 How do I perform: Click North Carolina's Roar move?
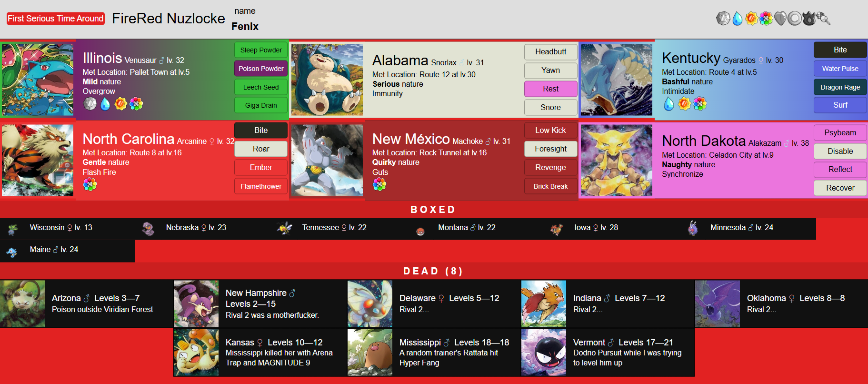[261, 149]
